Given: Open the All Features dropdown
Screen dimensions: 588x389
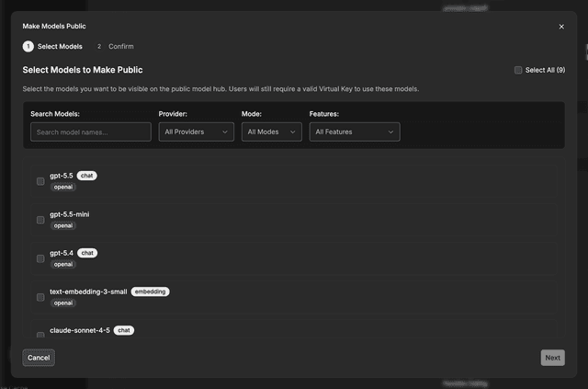Looking at the screenshot, I should coord(355,132).
